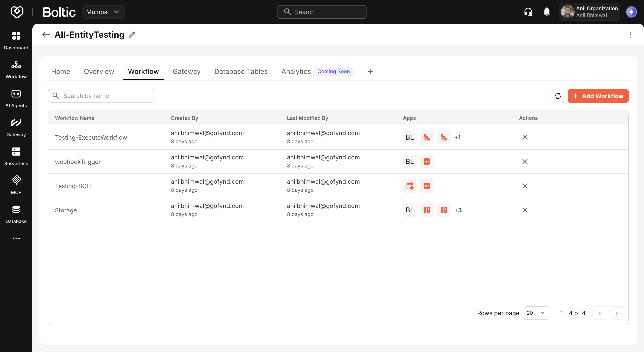Open Serverless in sidebar
Screen dimensions: 644x352
[16, 157]
